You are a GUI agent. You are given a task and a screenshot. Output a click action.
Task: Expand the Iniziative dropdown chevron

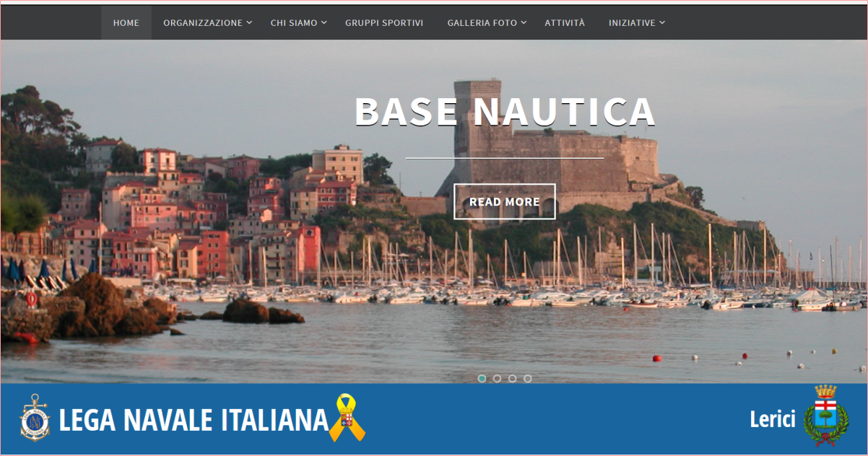point(662,22)
